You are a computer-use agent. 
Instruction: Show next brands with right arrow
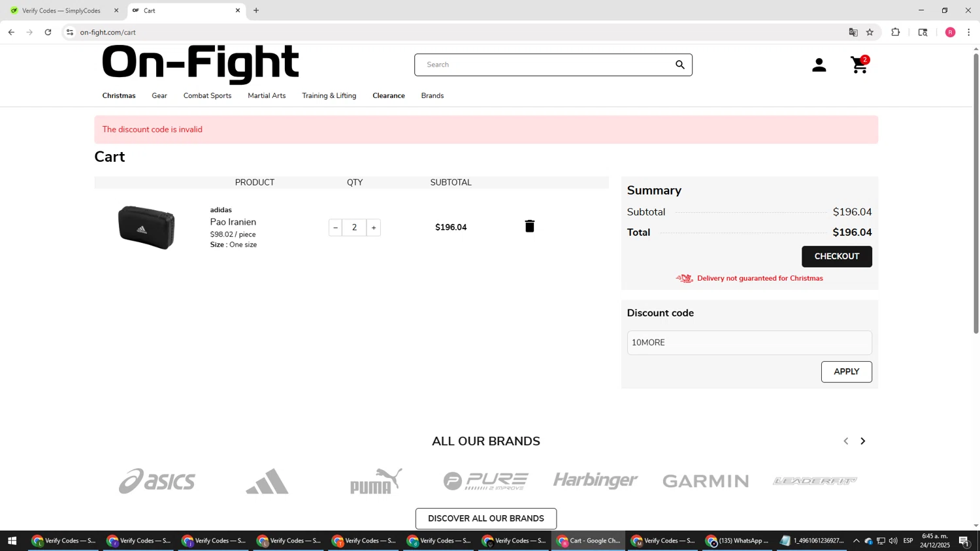click(863, 441)
